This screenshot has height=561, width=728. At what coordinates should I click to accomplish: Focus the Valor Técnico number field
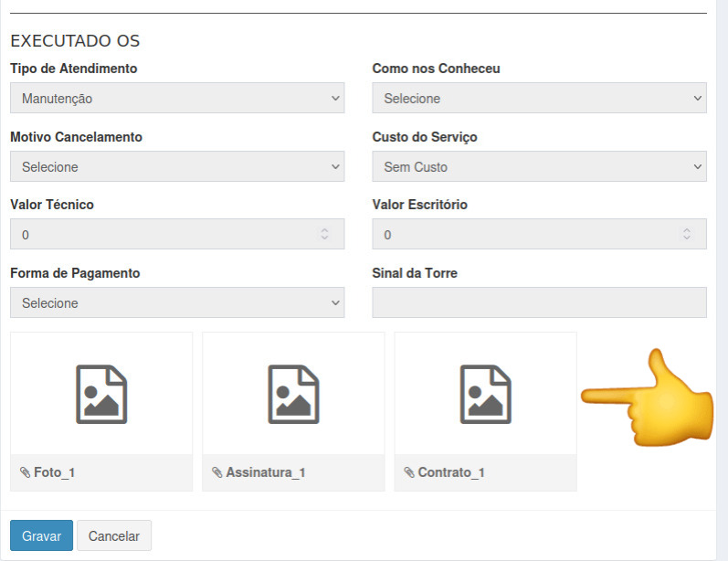(177, 234)
